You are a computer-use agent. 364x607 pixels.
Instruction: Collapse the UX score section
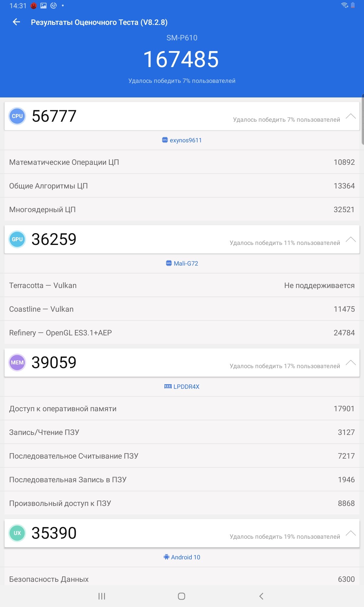tap(351, 533)
